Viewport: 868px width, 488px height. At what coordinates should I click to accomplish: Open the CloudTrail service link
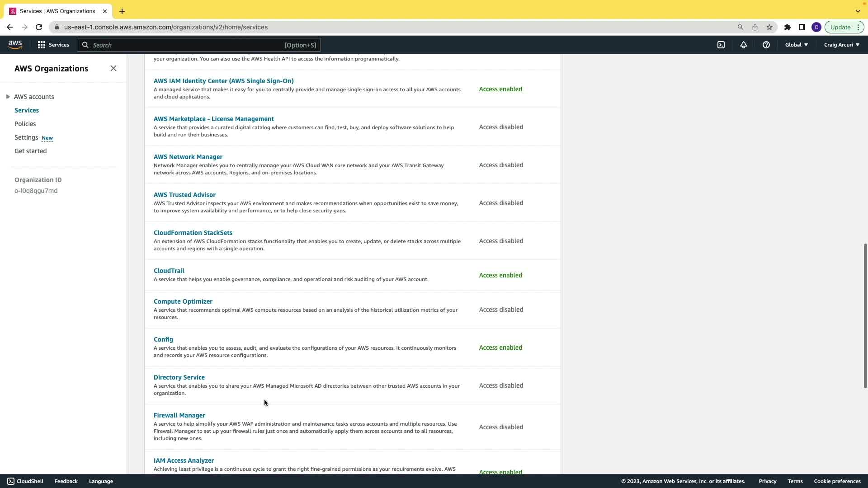169,271
